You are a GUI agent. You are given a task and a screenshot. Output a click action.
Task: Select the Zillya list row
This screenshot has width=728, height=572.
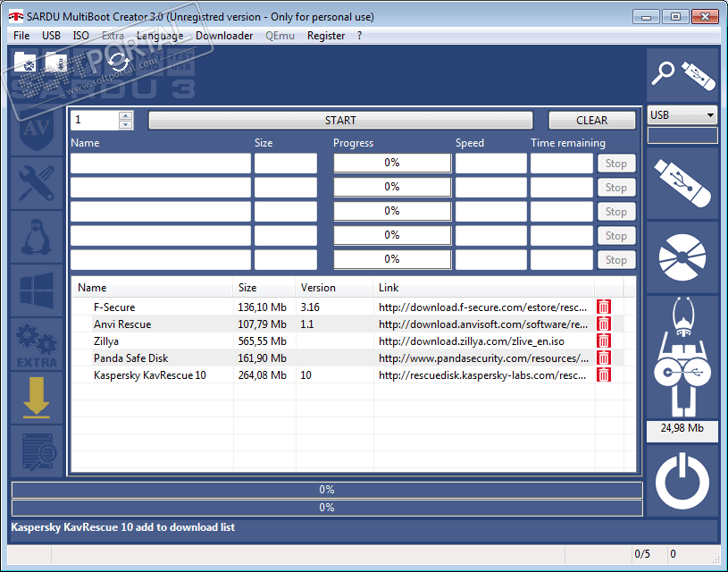pyautogui.click(x=348, y=341)
